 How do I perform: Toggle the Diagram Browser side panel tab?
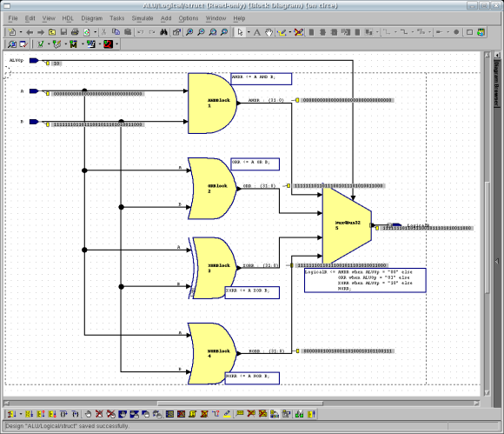click(x=496, y=84)
